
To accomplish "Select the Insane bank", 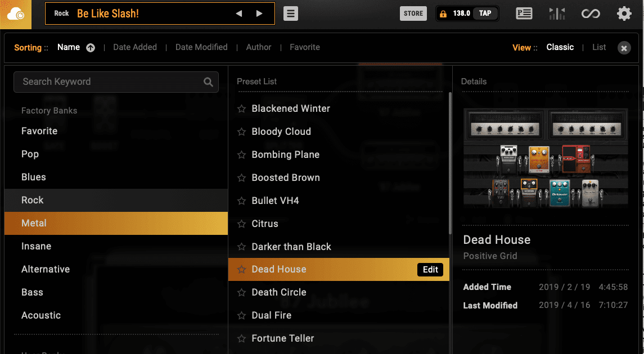I will (116, 246).
